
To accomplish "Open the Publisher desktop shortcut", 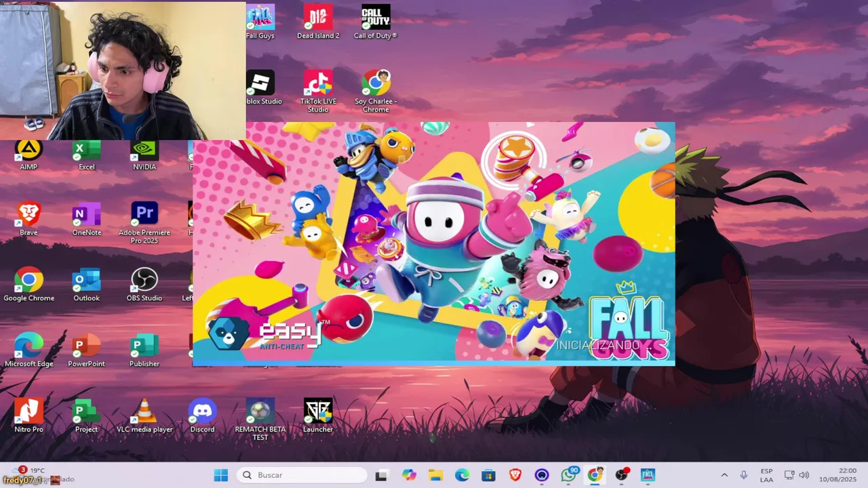I will point(144,350).
